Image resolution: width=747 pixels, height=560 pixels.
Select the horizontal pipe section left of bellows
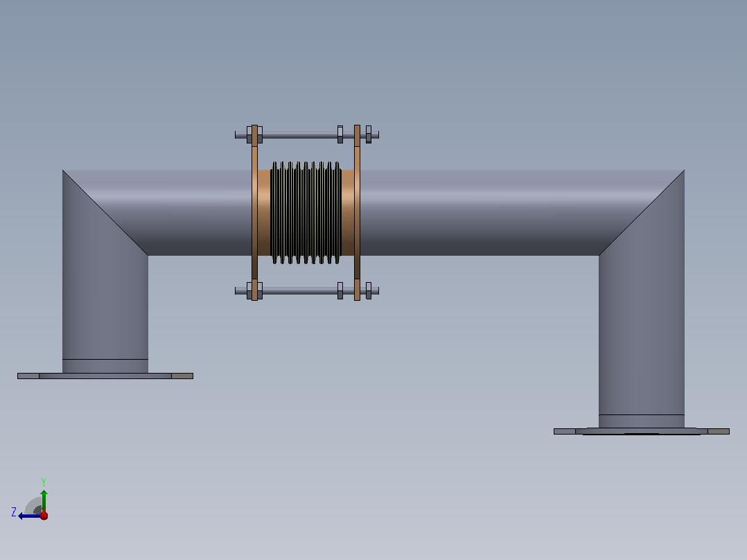191,213
